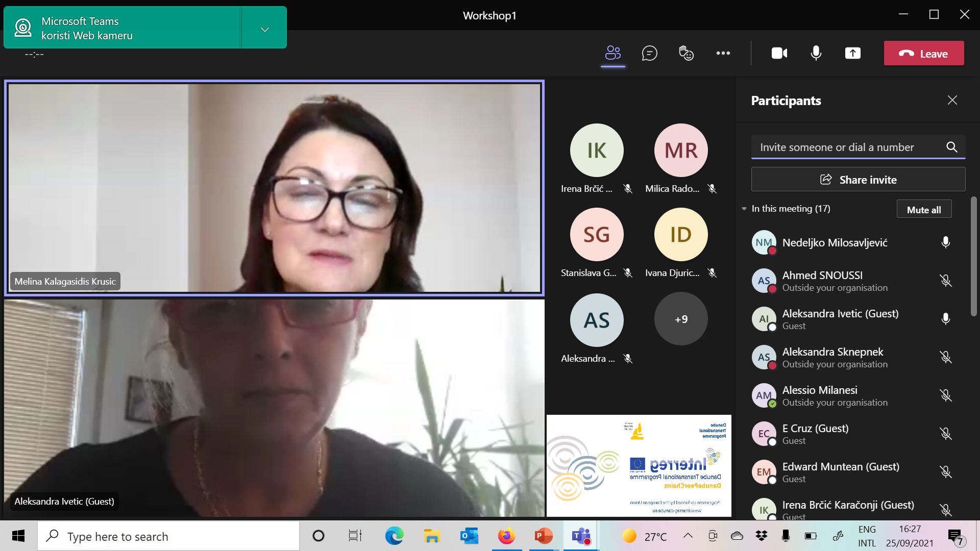Viewport: 980px width, 551px height.
Task: Close the Participants panel
Action: pyautogui.click(x=952, y=100)
